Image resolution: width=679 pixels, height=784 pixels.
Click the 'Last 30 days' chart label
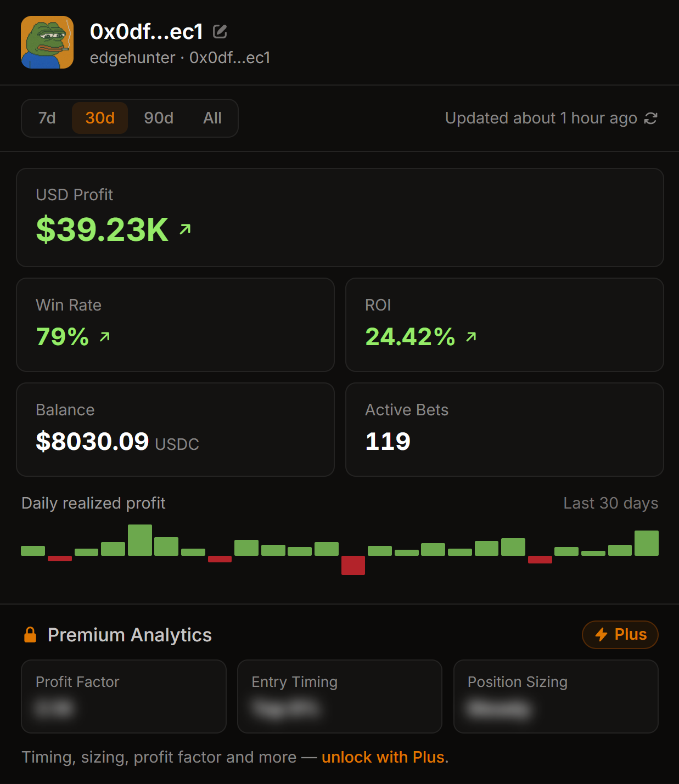pos(611,503)
